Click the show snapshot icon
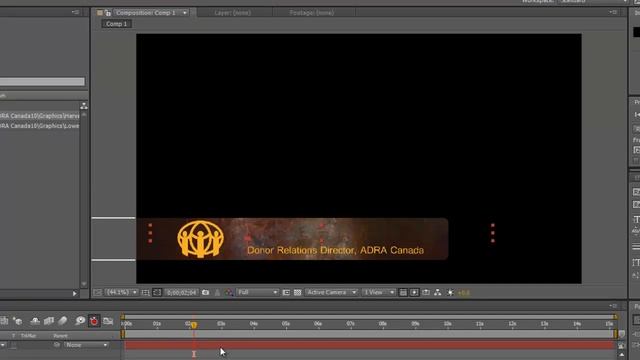The width and height of the screenshot is (640, 360). click(x=217, y=293)
